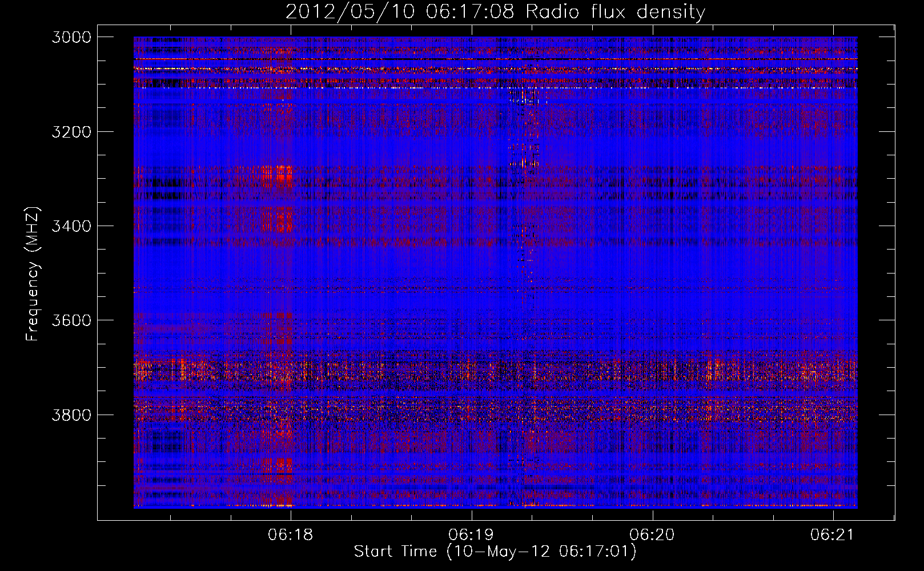Screen dimensions: 924x571
Task: Select the 3200 frequency tick label
Action: click(x=71, y=132)
